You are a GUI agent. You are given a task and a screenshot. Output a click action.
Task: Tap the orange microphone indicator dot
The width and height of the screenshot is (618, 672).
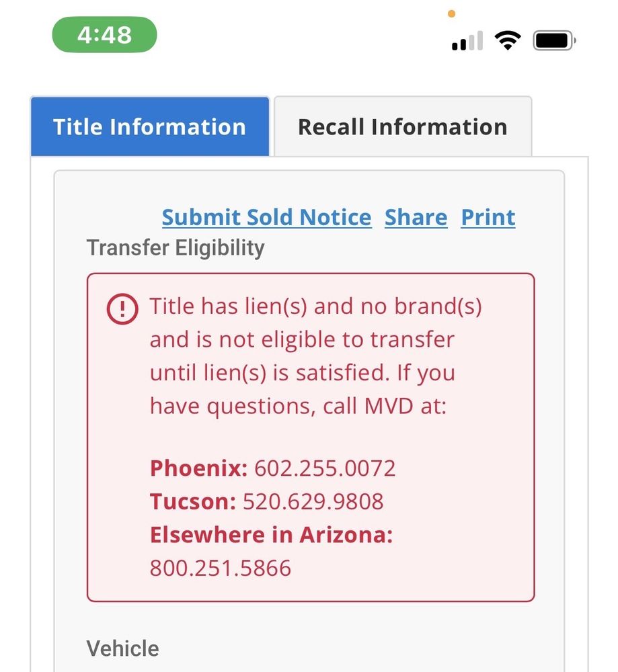click(x=452, y=13)
